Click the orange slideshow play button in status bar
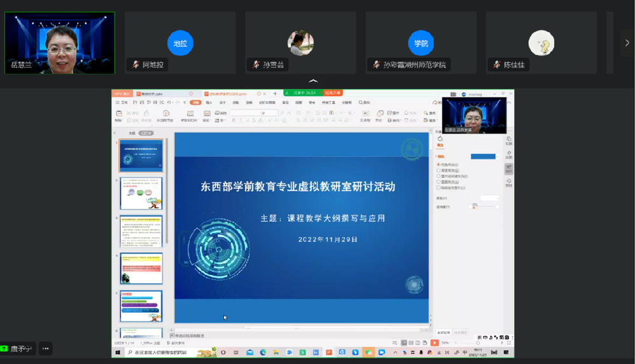The image size is (635, 364). click(435, 343)
